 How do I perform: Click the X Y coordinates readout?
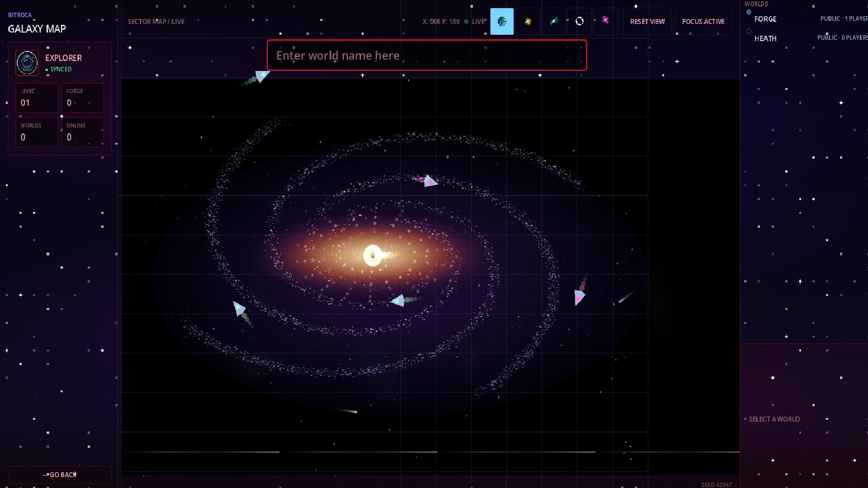(441, 21)
